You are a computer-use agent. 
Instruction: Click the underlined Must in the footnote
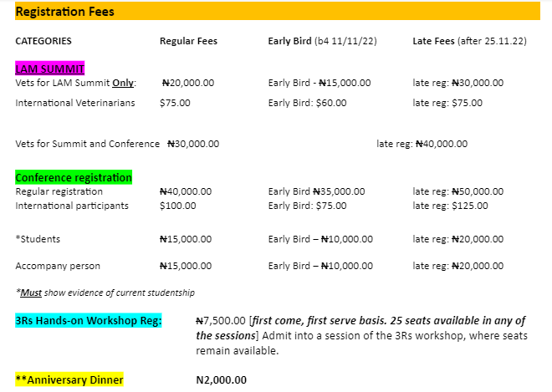31,293
